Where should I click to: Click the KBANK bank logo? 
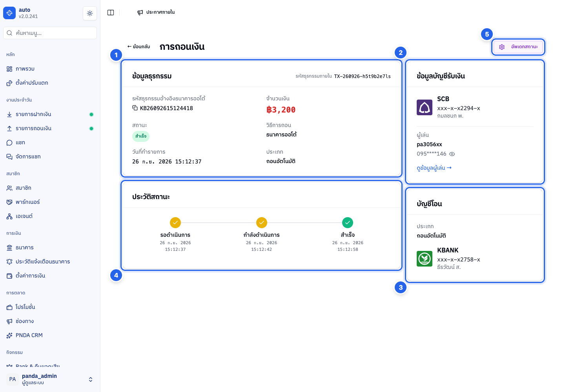[425, 259]
